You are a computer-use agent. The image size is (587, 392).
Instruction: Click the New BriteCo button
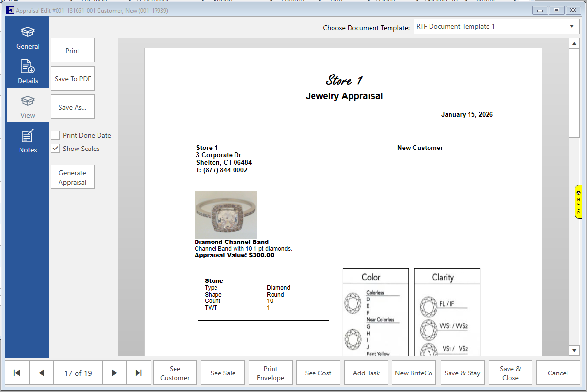point(414,373)
